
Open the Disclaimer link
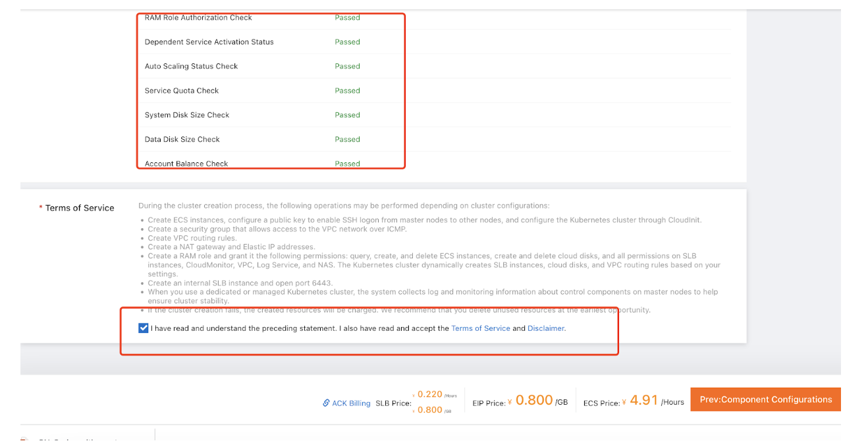click(546, 328)
